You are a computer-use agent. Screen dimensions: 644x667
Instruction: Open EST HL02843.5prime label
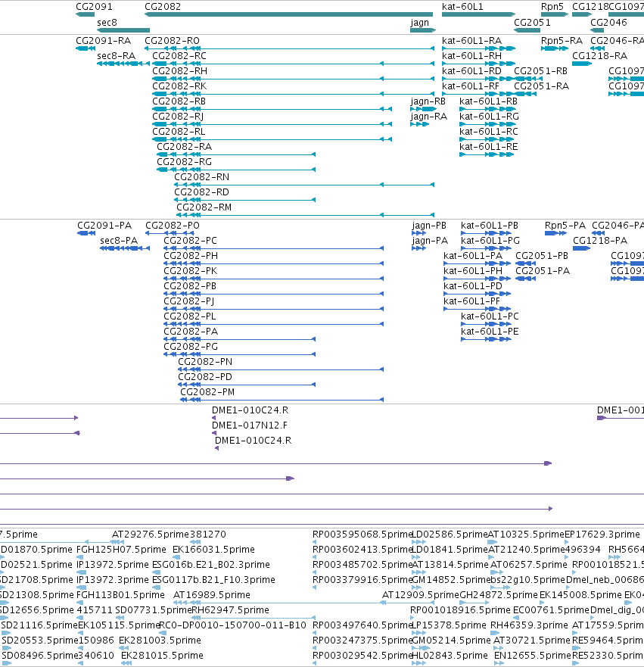[x=450, y=656]
